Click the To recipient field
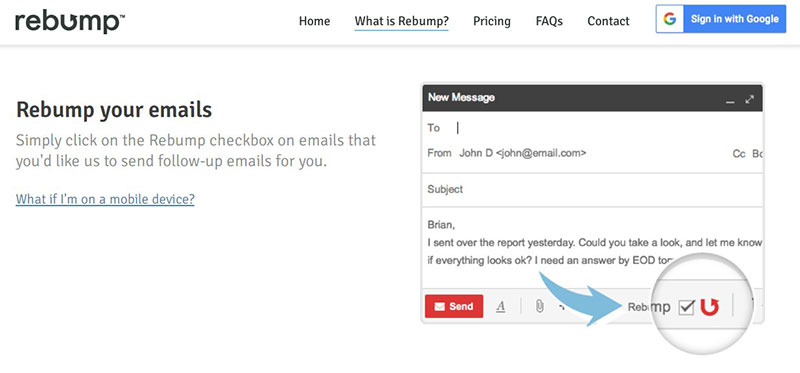Screen dimensions: 800x373 click(x=592, y=128)
